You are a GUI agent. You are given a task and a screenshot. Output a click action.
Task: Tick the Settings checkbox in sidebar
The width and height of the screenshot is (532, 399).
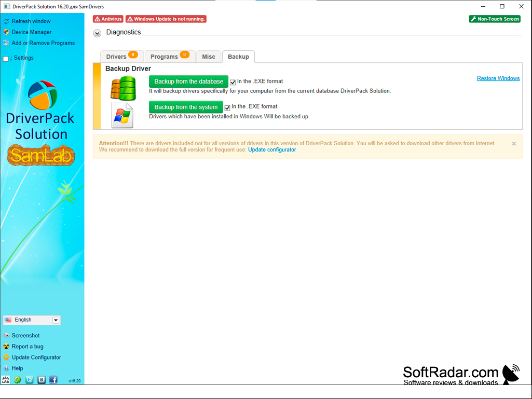pos(6,59)
